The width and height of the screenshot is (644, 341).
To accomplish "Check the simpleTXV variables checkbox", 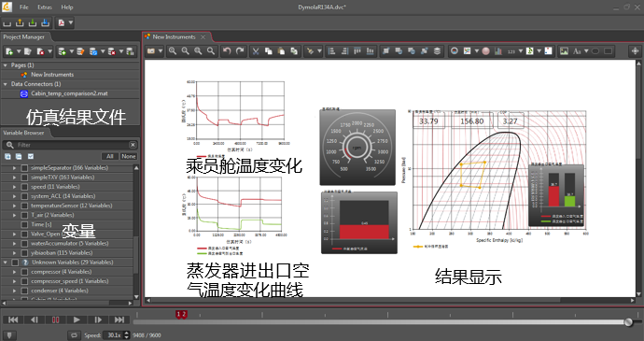I will (x=24, y=178).
